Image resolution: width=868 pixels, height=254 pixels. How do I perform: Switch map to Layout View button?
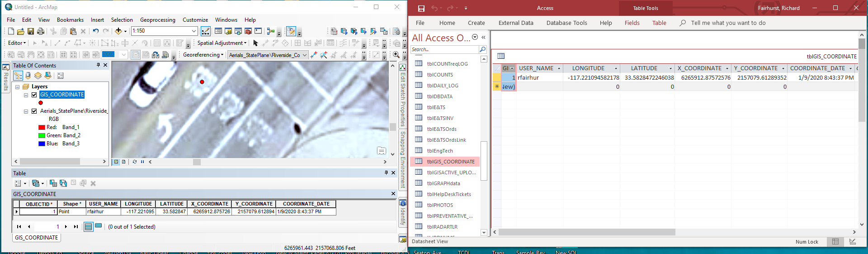click(123, 162)
